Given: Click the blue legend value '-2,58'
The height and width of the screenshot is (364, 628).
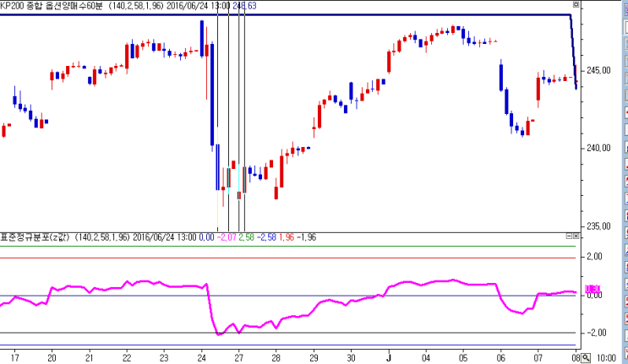Looking at the screenshot, I should coord(266,237).
